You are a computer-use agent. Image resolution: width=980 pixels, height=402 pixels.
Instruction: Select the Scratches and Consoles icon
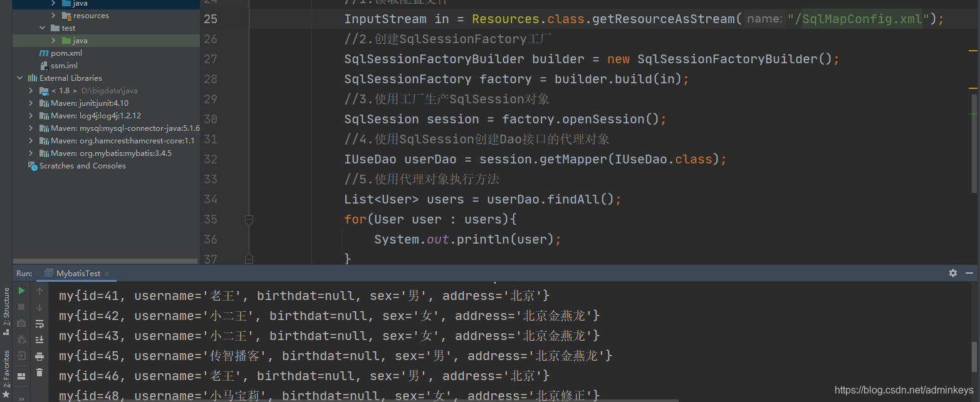pyautogui.click(x=33, y=165)
